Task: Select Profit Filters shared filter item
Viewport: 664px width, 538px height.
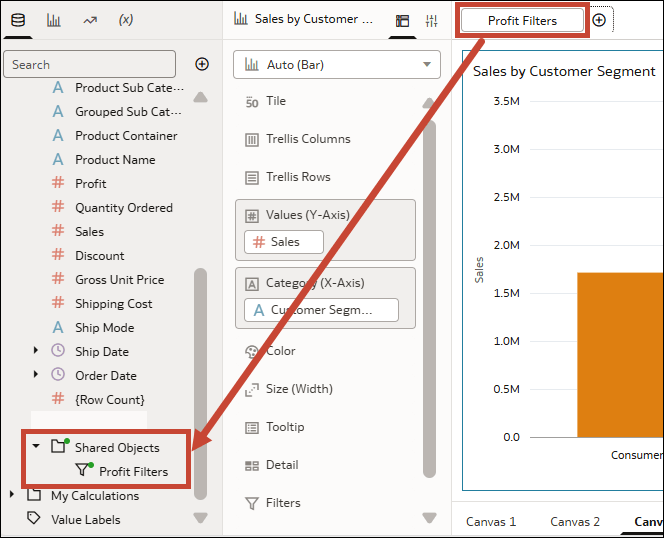Action: (x=133, y=471)
